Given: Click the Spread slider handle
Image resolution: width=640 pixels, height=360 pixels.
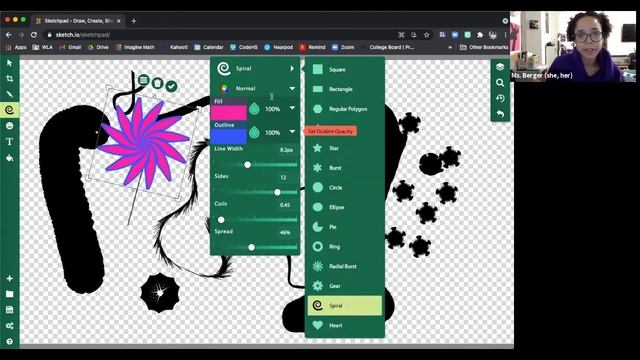Looking at the screenshot, I should click(x=251, y=247).
